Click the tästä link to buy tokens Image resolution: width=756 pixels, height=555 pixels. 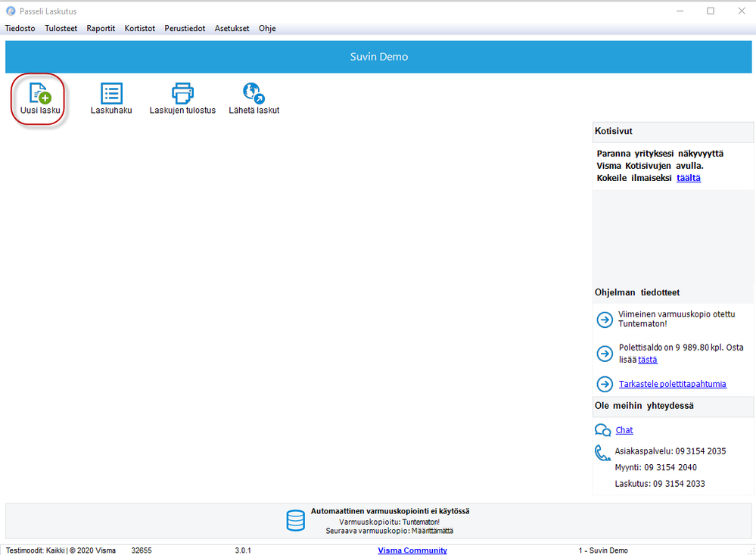648,360
